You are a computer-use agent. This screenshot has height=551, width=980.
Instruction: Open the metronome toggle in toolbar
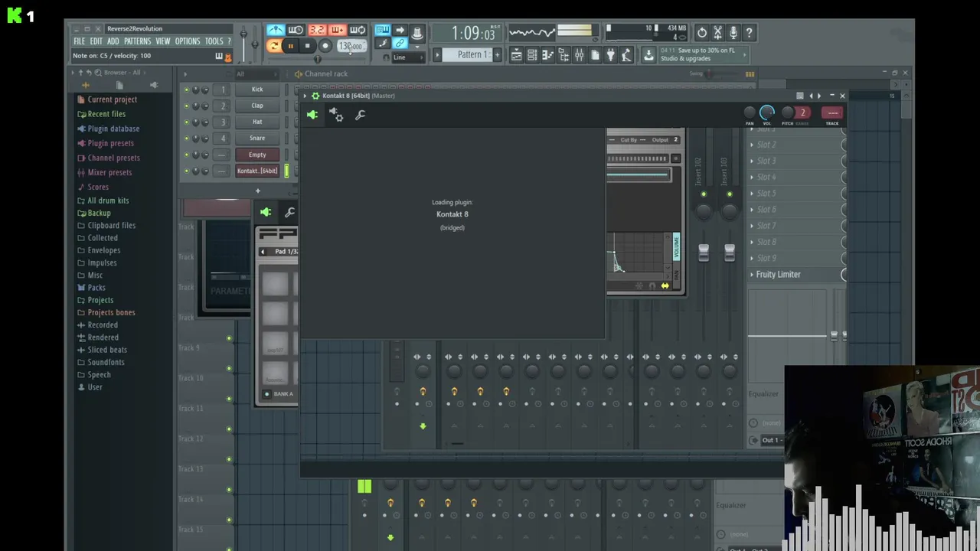click(275, 30)
